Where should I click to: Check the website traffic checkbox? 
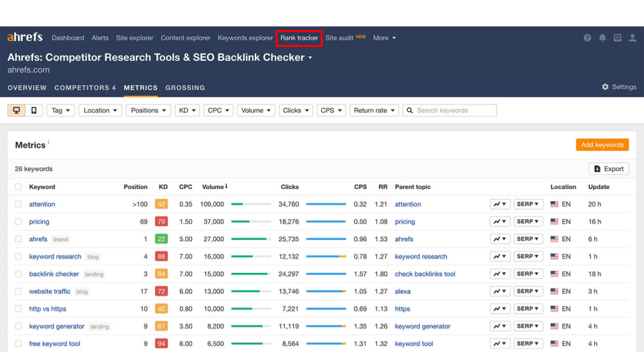point(18,292)
